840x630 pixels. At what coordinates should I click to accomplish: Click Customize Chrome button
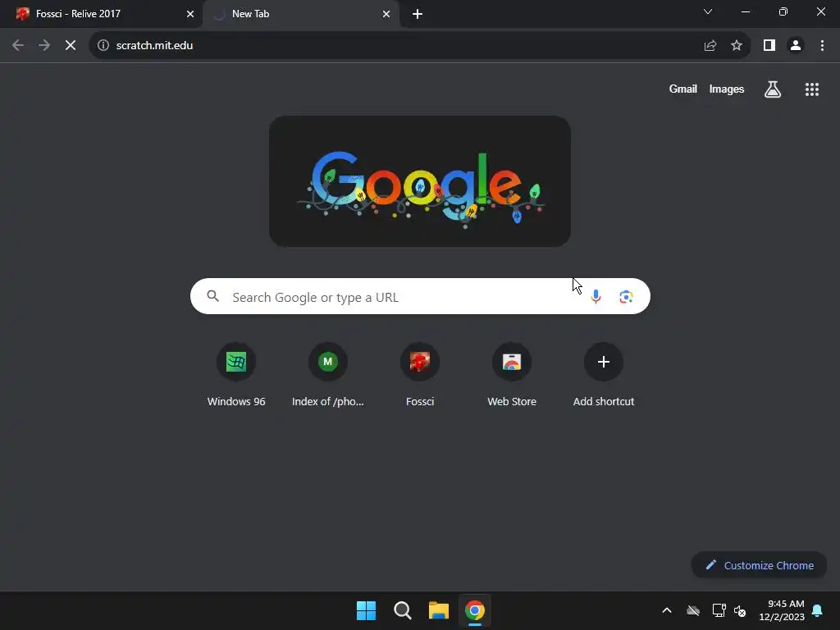pyautogui.click(x=759, y=565)
